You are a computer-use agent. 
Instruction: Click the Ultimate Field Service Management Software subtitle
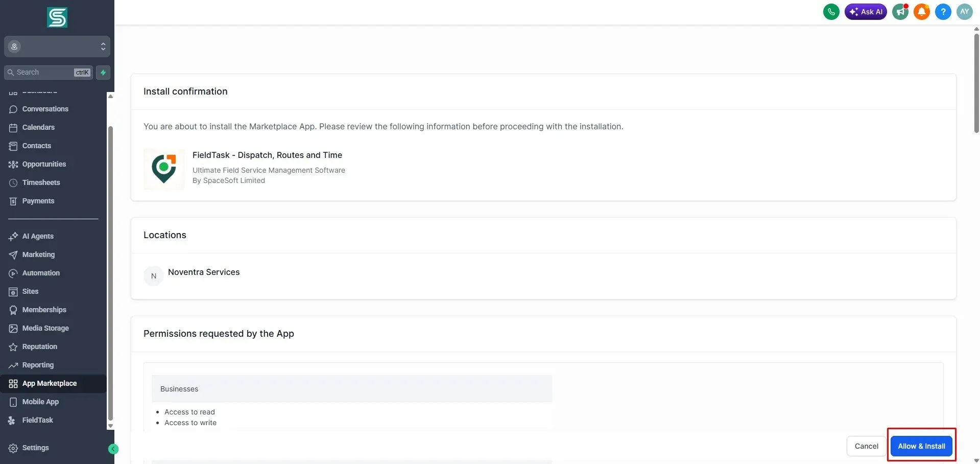tap(269, 171)
